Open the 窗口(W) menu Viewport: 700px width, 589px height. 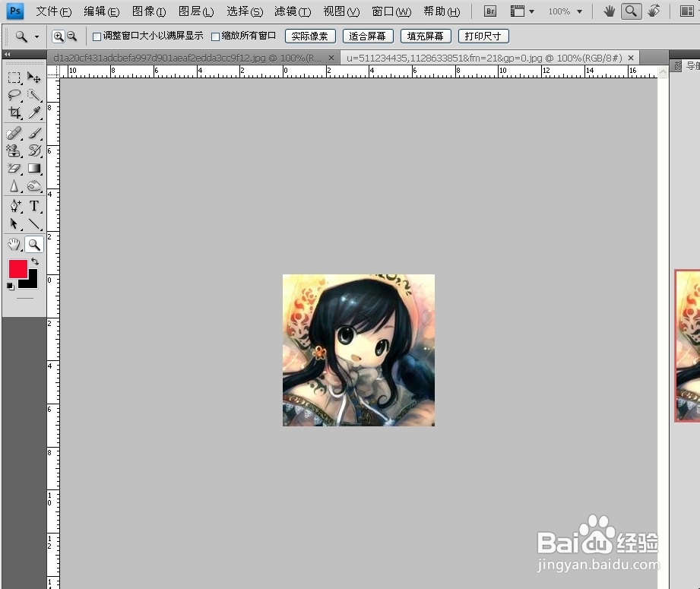coord(391,11)
